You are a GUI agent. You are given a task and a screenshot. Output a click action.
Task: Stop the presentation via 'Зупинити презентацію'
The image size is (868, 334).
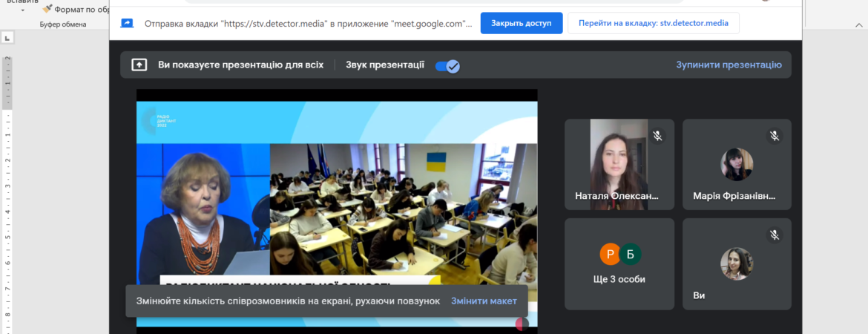[x=729, y=65]
